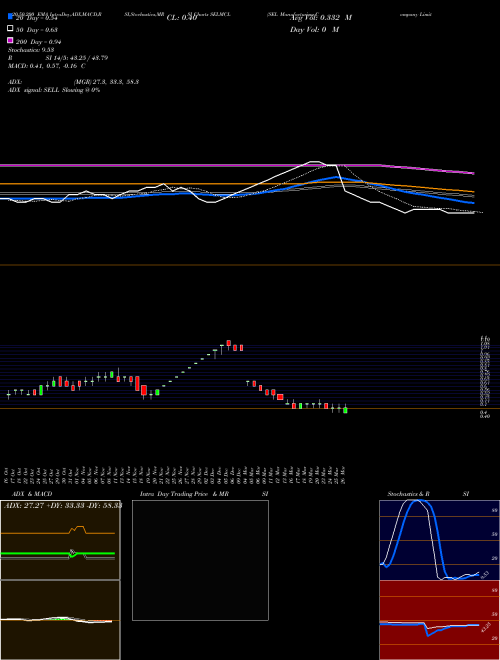
Task: Open the Stochastics chart on navy background
Action: [439, 540]
